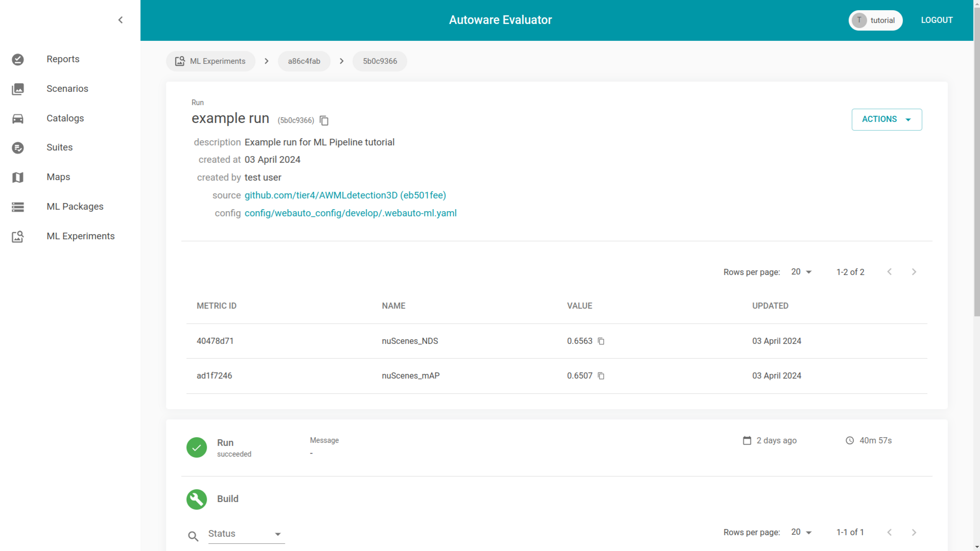
Task: Select the Suites sidebar icon
Action: click(x=18, y=148)
